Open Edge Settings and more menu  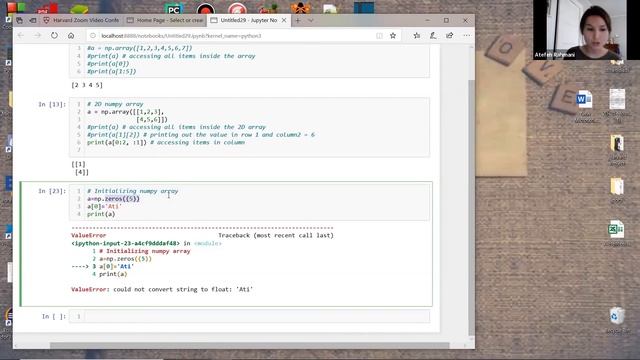click(466, 36)
